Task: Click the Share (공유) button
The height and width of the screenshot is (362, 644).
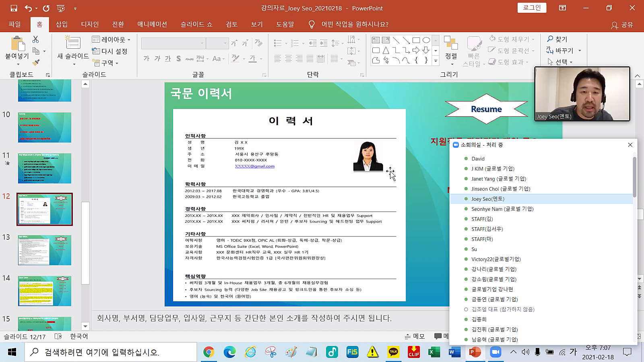Action: [x=622, y=25]
